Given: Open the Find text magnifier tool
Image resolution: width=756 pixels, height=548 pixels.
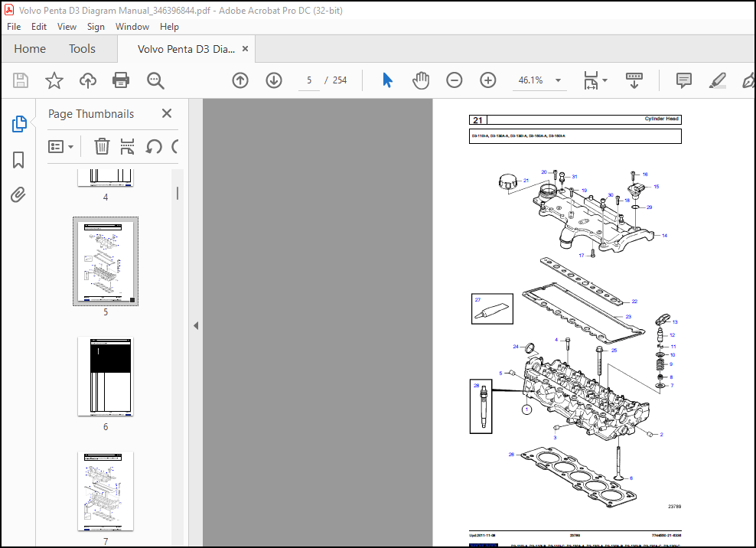Looking at the screenshot, I should pyautogui.click(x=155, y=80).
